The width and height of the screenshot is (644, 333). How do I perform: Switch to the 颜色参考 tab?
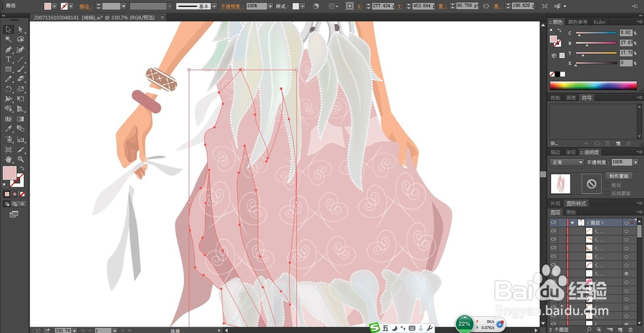pyautogui.click(x=578, y=22)
